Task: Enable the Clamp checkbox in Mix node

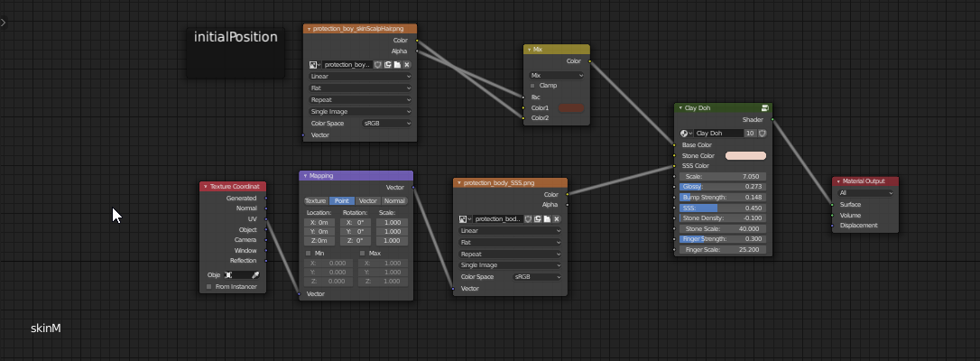Action: pyautogui.click(x=533, y=86)
